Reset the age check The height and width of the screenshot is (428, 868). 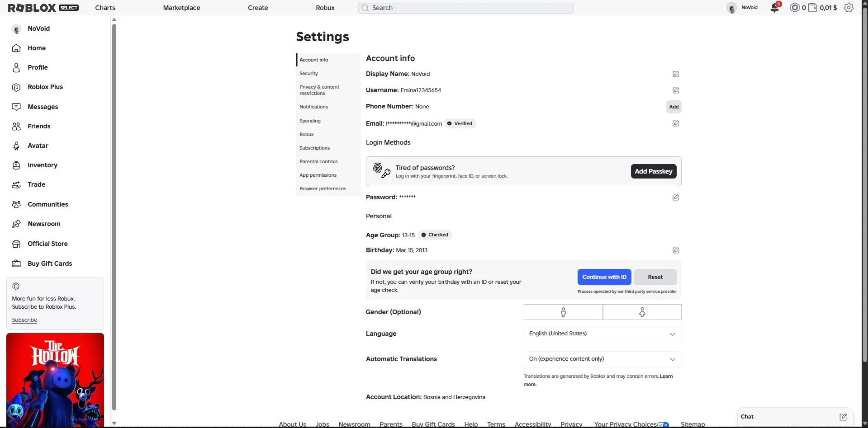655,277
